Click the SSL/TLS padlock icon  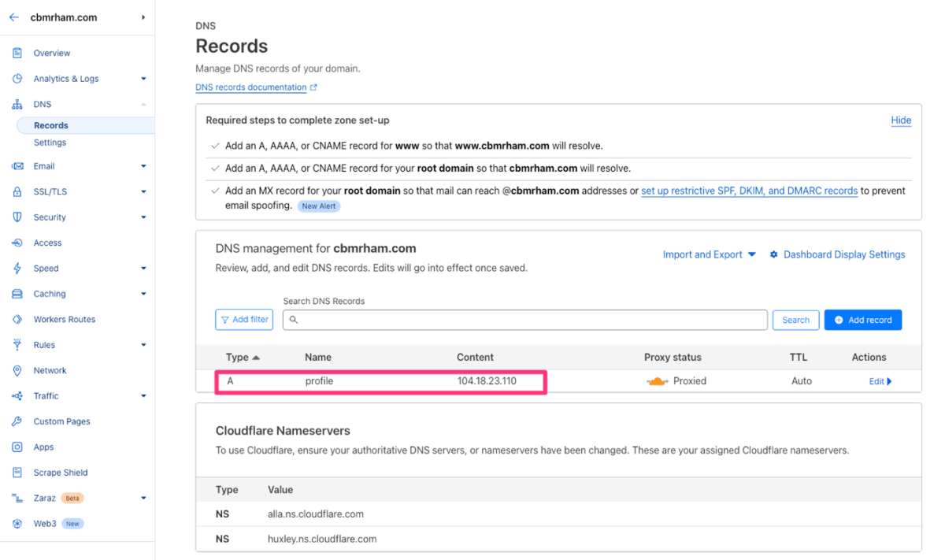17,191
